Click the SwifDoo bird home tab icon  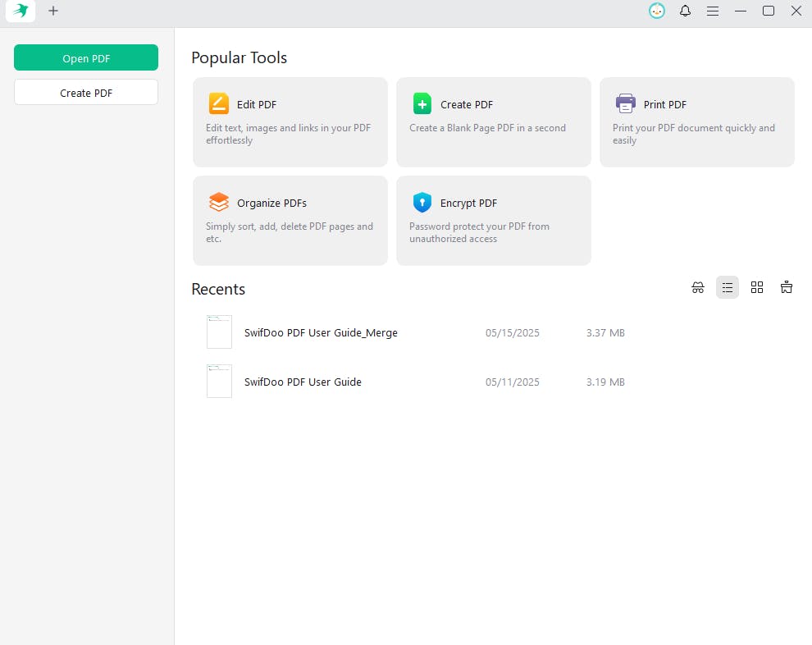coord(21,11)
